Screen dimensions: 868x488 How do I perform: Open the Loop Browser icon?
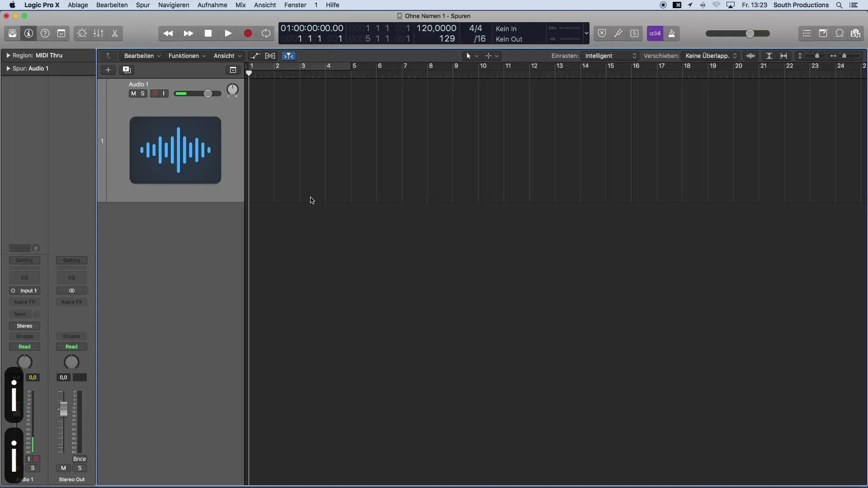pyautogui.click(x=839, y=33)
